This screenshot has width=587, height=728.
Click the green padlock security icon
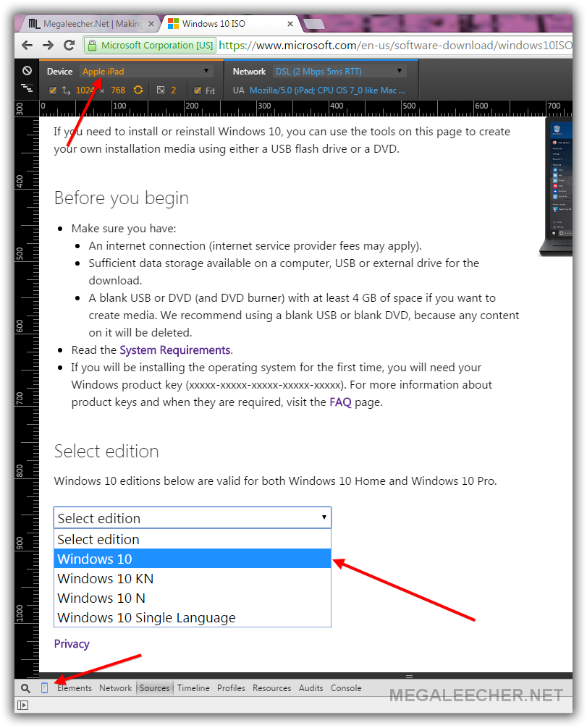[92, 45]
